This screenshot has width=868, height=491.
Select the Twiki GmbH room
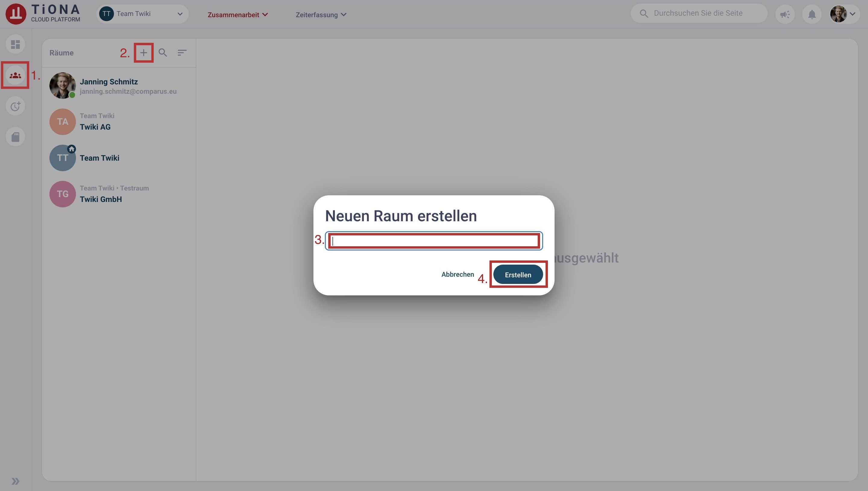click(x=119, y=194)
